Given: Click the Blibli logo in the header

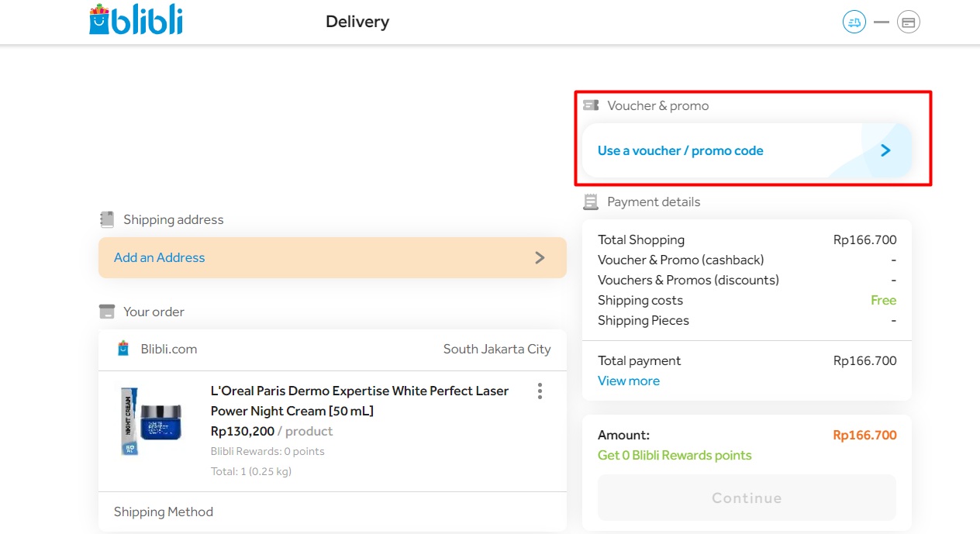Looking at the screenshot, I should [x=136, y=21].
